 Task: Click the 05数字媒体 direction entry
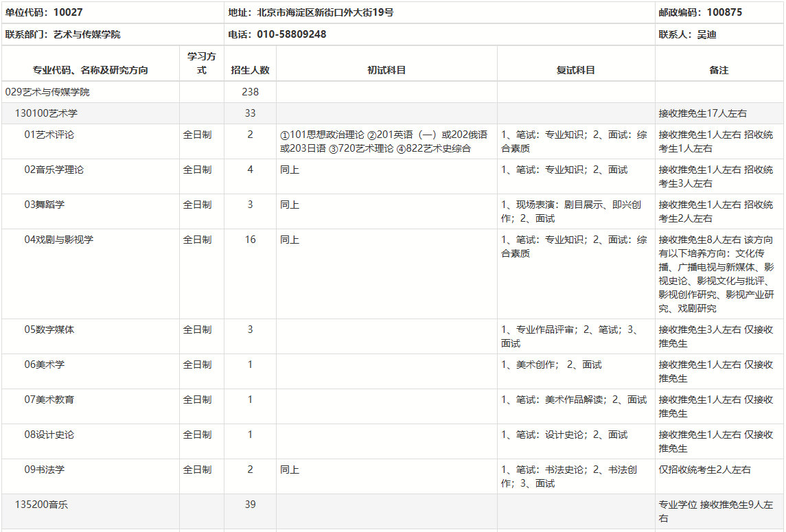[49, 329]
